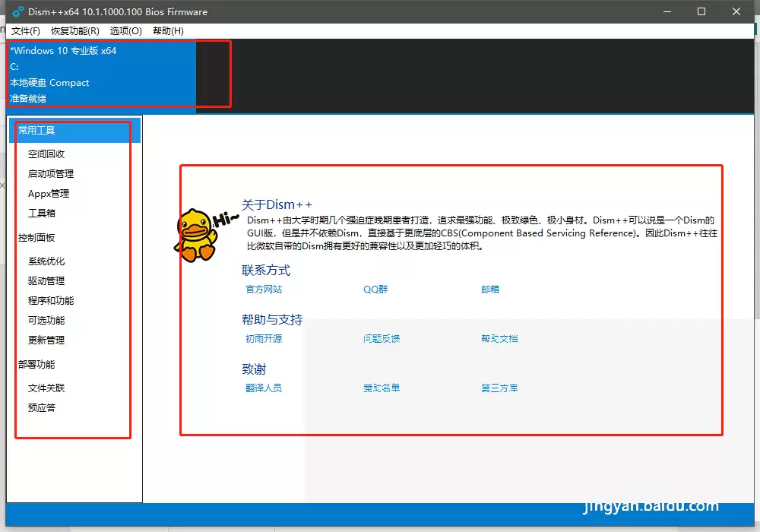This screenshot has width=760, height=532.
Task: Open 文件关联 in sidebar
Action: click(46, 388)
